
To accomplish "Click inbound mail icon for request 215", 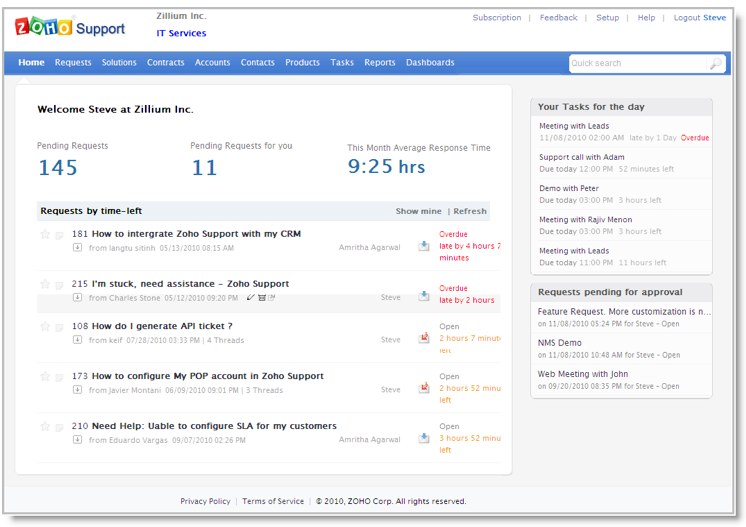I will tap(423, 296).
